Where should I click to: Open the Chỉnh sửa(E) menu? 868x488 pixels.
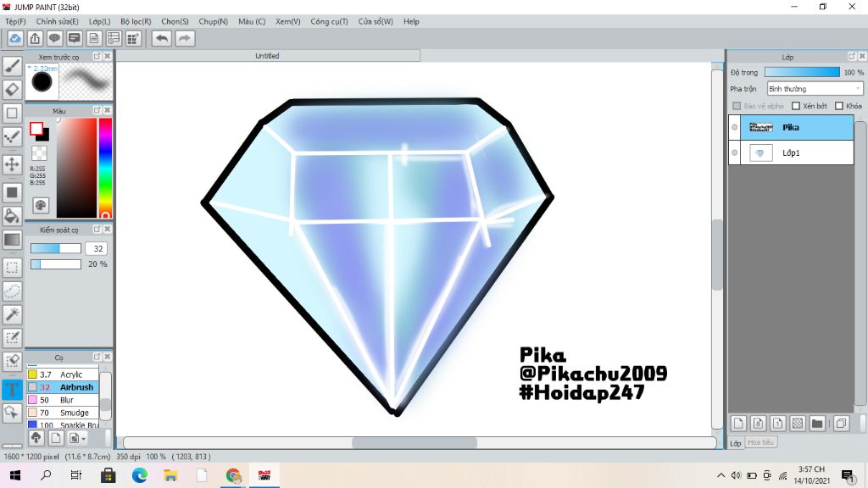click(x=57, y=21)
